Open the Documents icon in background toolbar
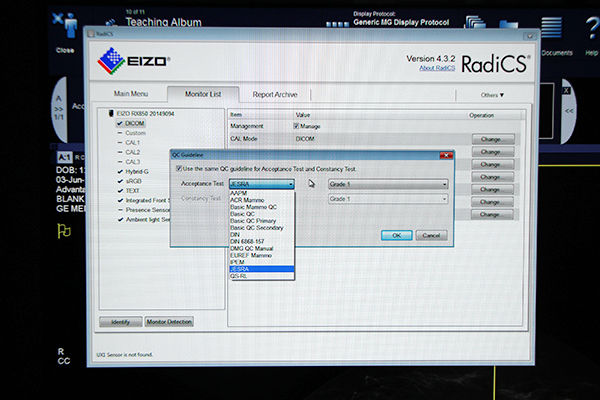This screenshot has height=400, width=600. (556, 29)
